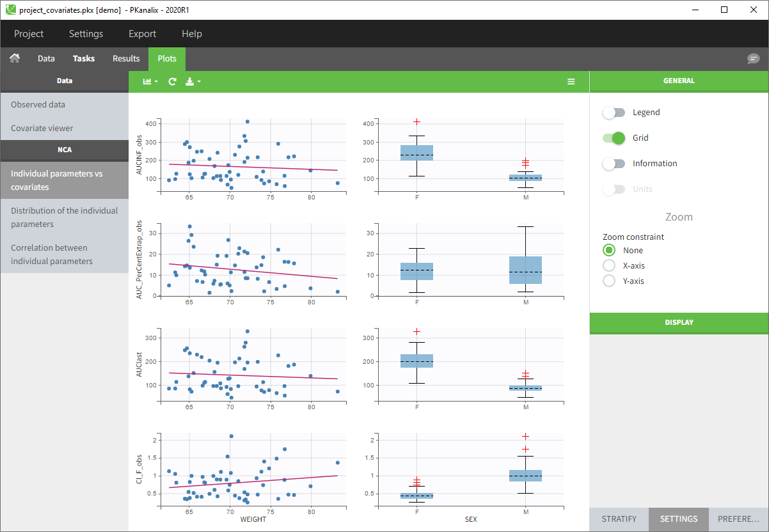Open Covariate viewer plot

[x=42, y=128]
